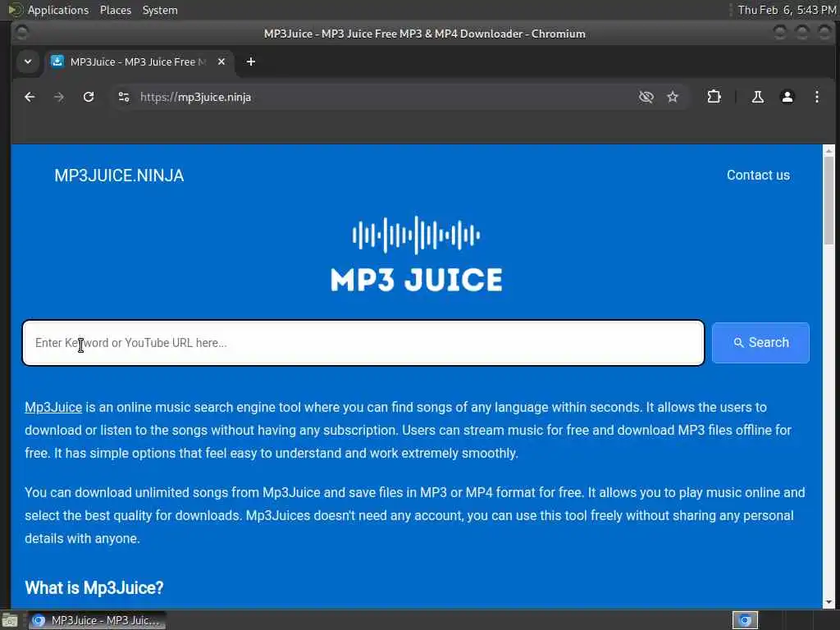Open the Chromium three-dot menu
This screenshot has width=840, height=630.
(x=816, y=97)
